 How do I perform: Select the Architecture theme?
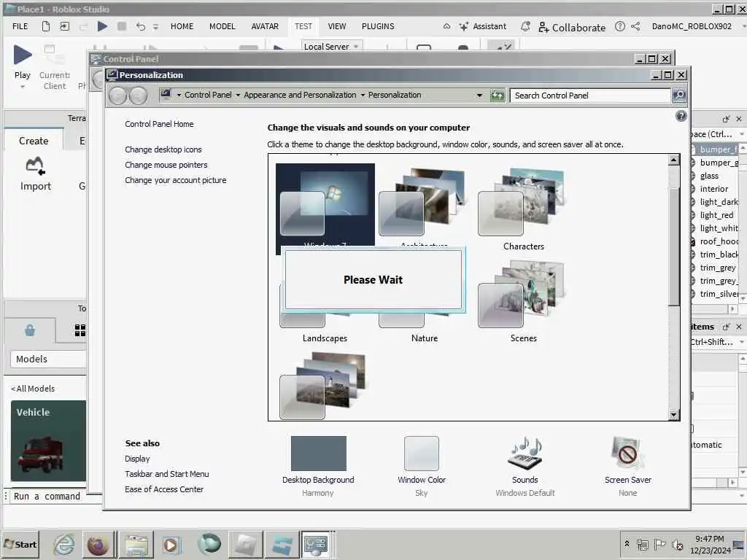[x=423, y=204]
